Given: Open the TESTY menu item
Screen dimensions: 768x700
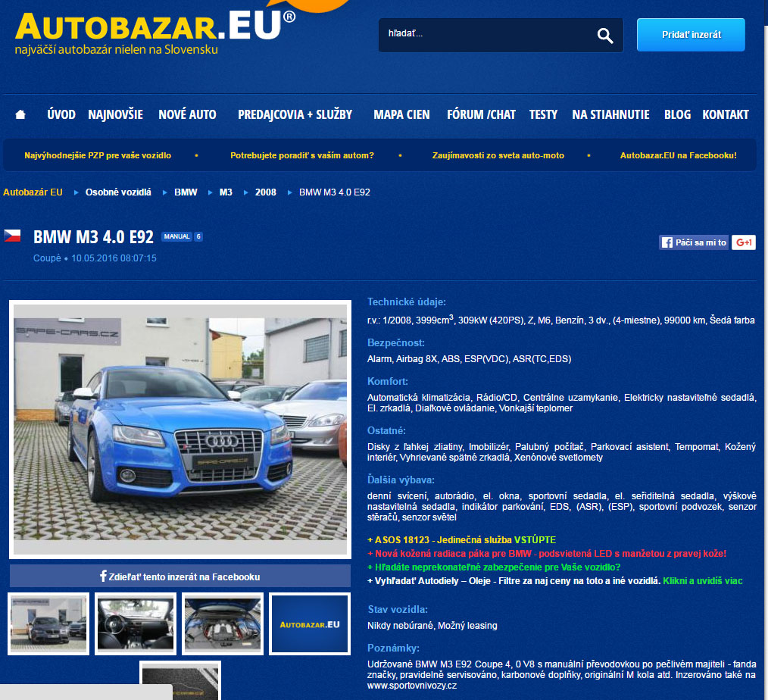Looking at the screenshot, I should (543, 114).
